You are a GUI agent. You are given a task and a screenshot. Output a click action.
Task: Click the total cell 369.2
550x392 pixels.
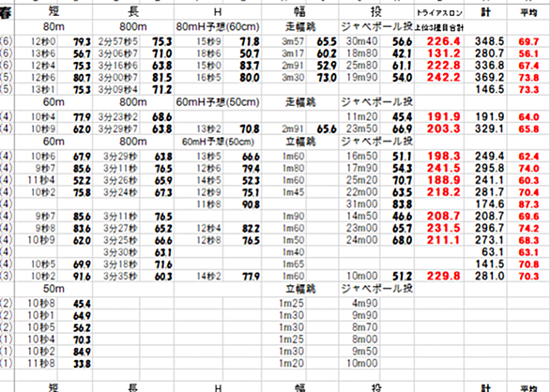489,78
